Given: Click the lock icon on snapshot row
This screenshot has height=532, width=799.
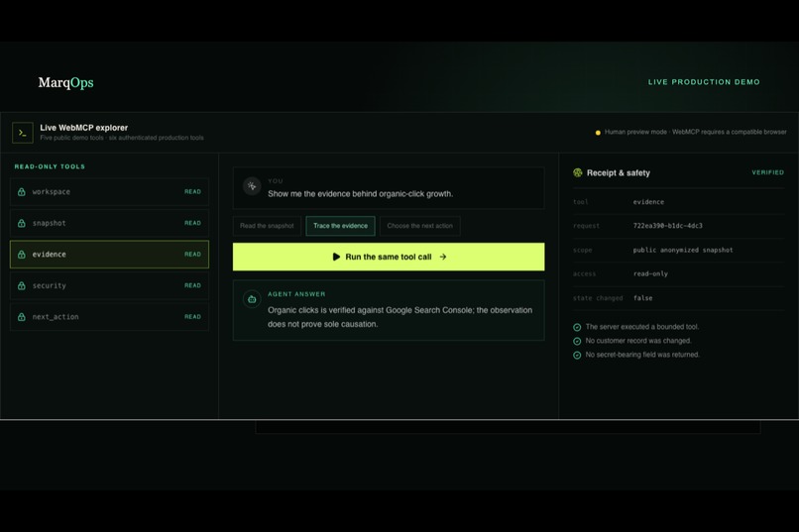Looking at the screenshot, I should coord(22,223).
